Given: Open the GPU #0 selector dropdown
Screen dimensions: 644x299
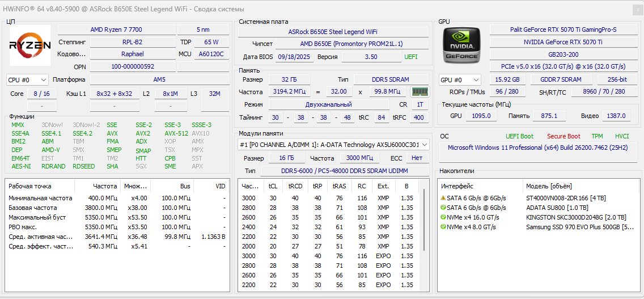Looking at the screenshot, I should click(x=460, y=80).
